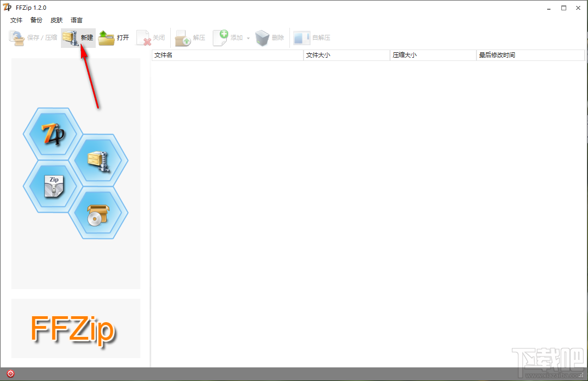Add files with the 添加 button
Screen dimensions: 588x381
pyautogui.click(x=227, y=38)
